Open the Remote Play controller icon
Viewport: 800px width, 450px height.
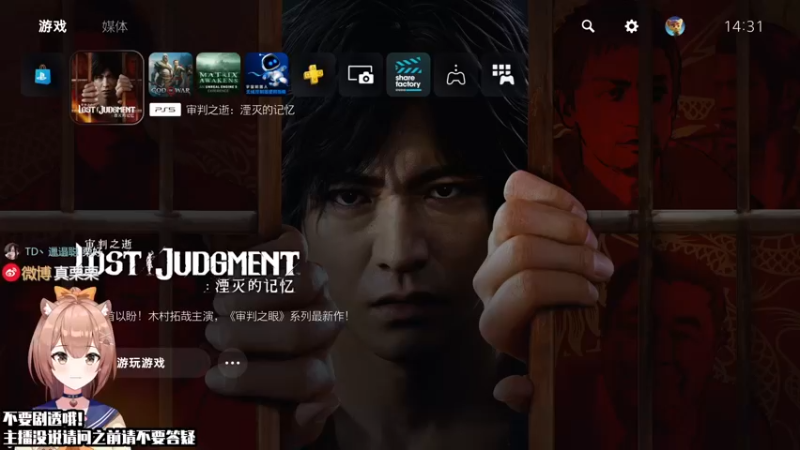coord(456,75)
